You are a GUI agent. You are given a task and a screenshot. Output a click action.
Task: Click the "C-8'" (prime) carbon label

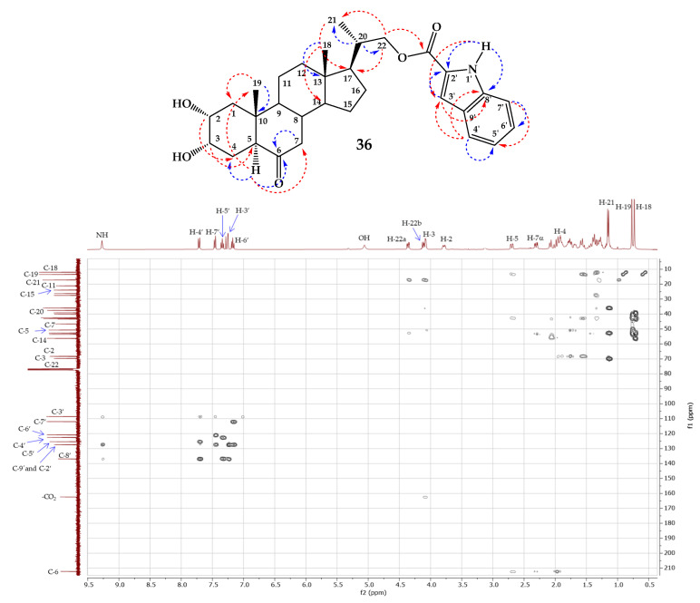tap(64, 456)
